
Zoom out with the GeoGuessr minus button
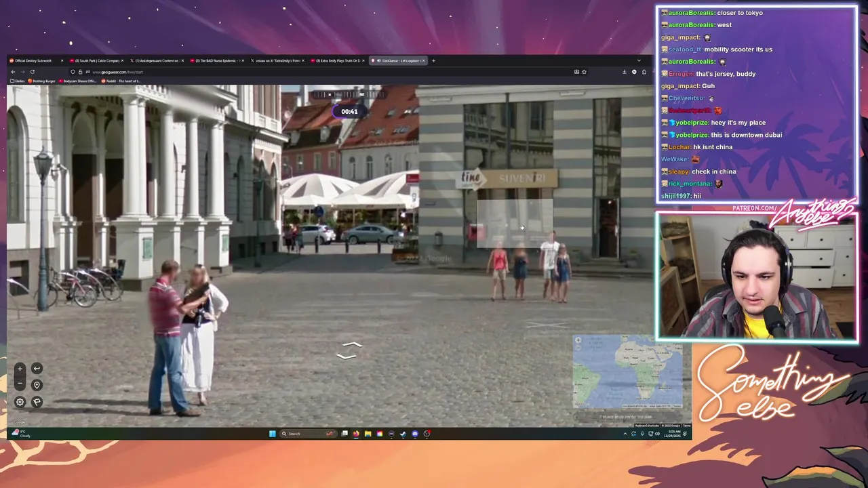point(20,385)
